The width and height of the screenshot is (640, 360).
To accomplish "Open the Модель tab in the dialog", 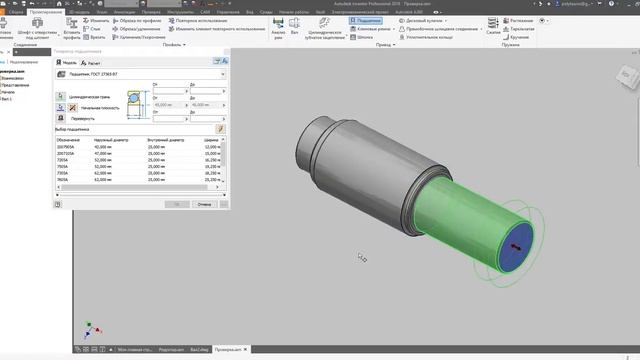I will tap(66, 62).
